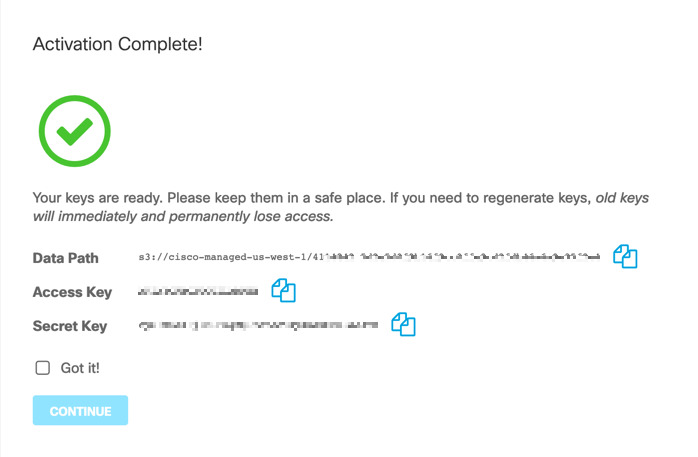Click the Got it! checkbox label
Screen dimensions: 698x457
[80, 368]
